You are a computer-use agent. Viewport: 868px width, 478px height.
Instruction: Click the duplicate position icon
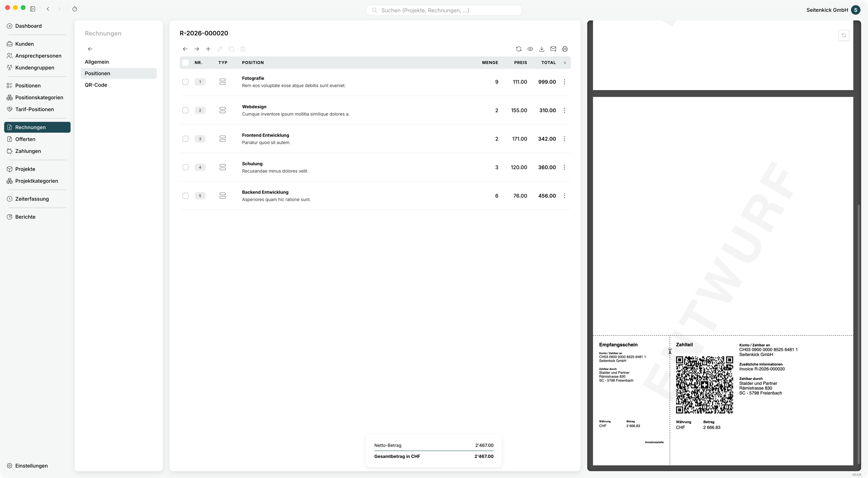coord(231,49)
